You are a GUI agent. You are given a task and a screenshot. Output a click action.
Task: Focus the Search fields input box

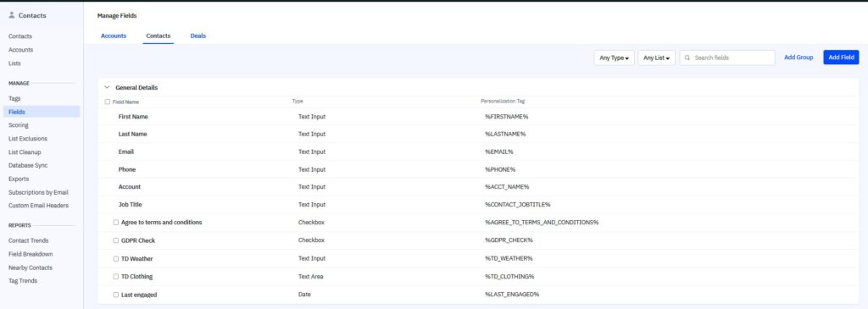point(727,58)
